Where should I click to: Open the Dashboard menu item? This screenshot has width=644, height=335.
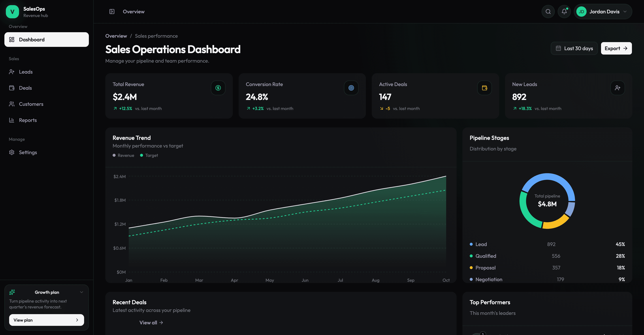[x=46, y=40]
